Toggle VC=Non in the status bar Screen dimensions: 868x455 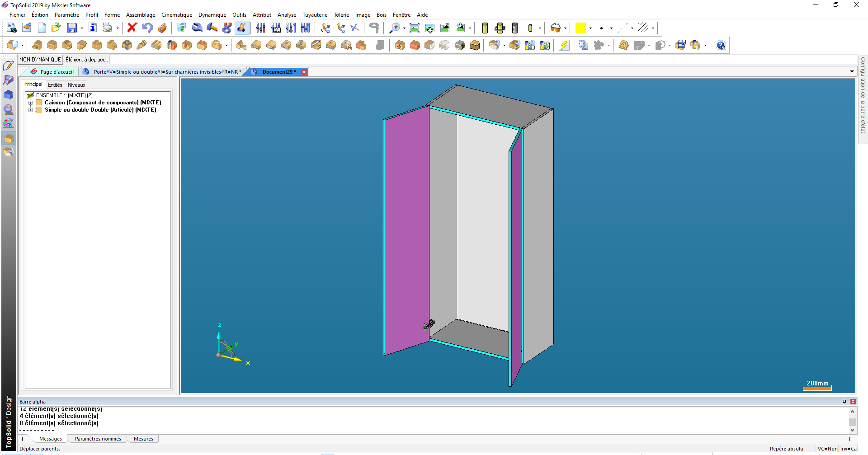pos(827,449)
